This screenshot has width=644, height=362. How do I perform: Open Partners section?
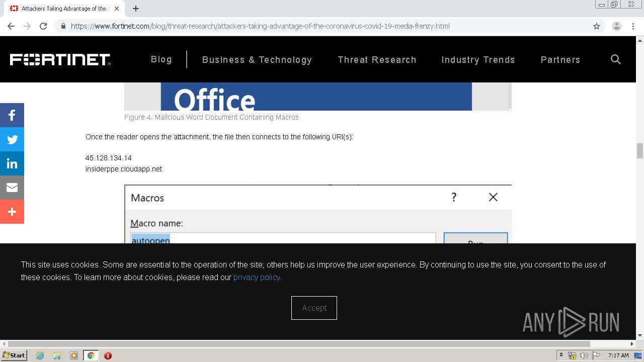(x=560, y=60)
